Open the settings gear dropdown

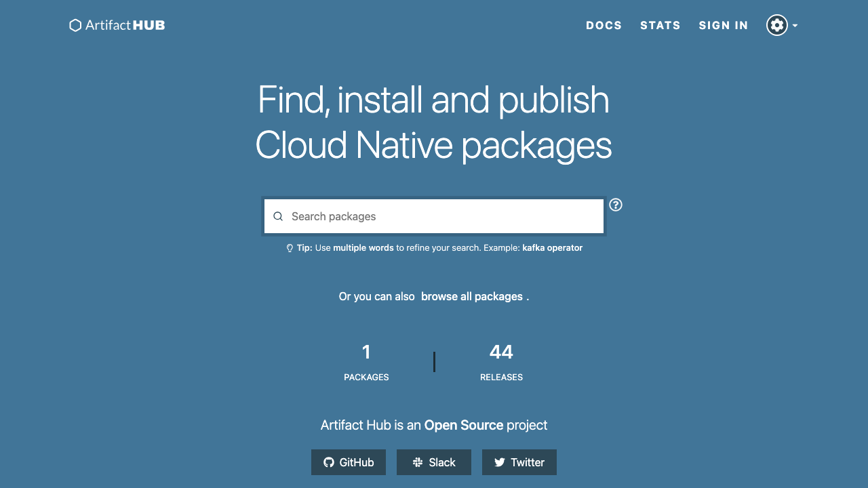click(782, 25)
